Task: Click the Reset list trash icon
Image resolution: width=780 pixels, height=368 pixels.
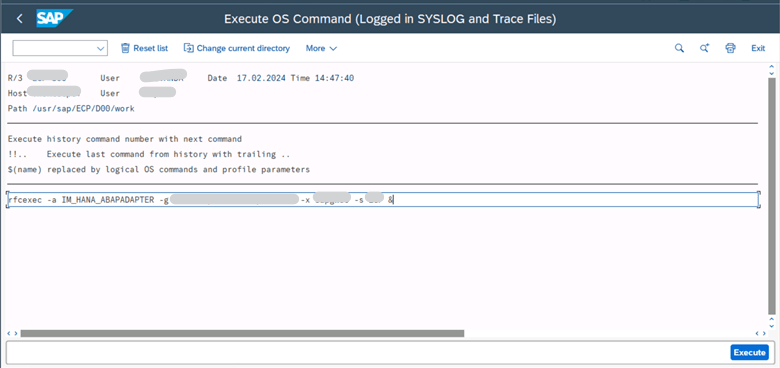Action: coord(125,48)
